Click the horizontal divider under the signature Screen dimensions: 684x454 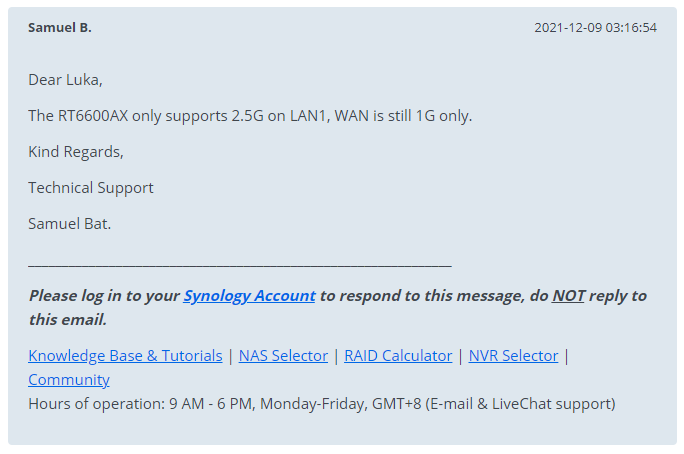click(x=240, y=265)
